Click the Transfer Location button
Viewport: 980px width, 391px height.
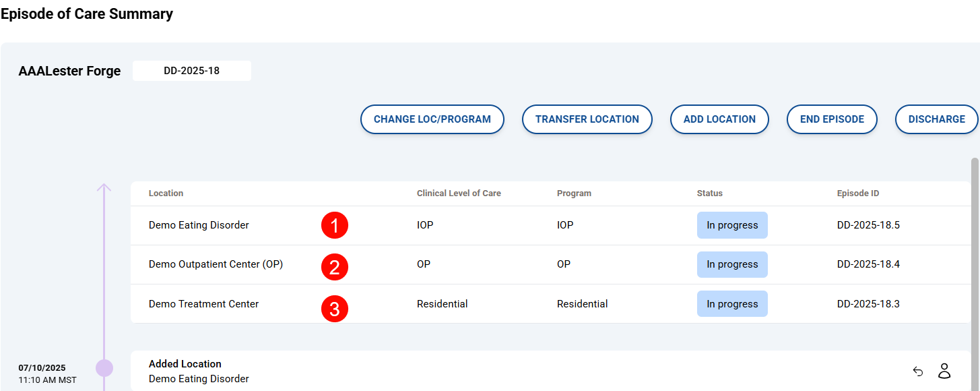(x=587, y=119)
